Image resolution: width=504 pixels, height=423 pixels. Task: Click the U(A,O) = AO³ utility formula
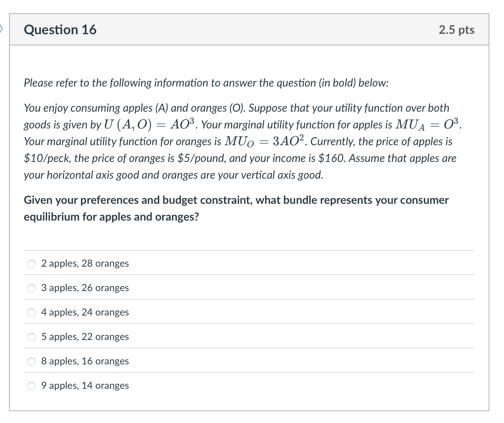(x=150, y=125)
